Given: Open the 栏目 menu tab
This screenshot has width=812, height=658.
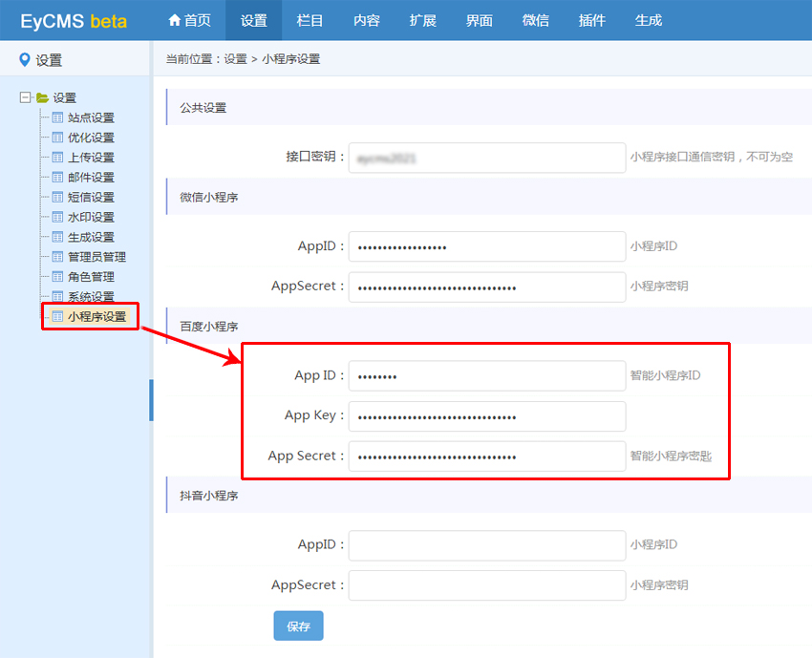Looking at the screenshot, I should 310,20.
